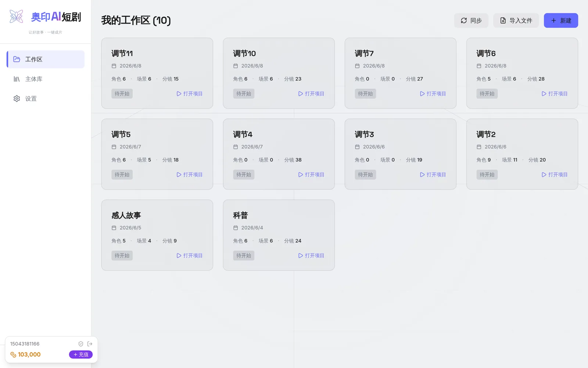Click the 调节5 card title
This screenshot has width=588, height=368.
121,134
